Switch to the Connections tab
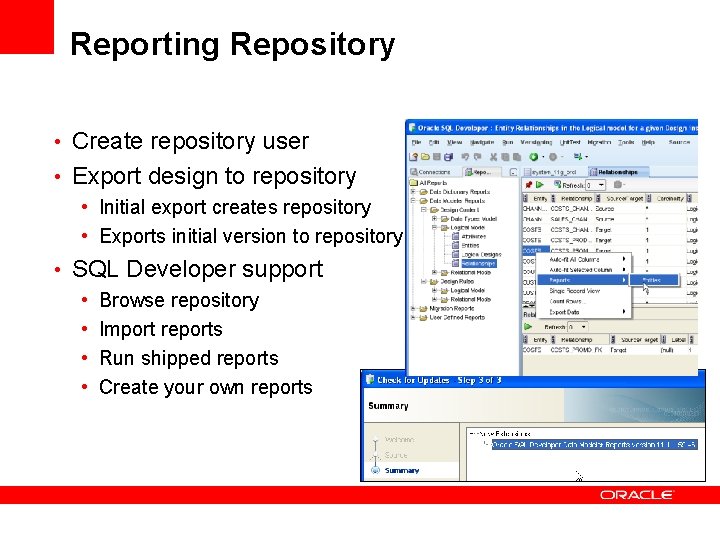 431,172
